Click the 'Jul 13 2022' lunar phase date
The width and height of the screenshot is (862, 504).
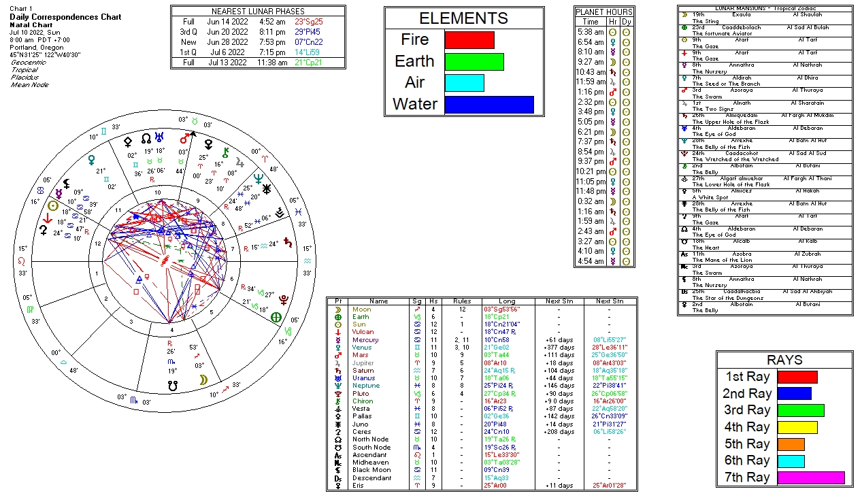coord(226,63)
